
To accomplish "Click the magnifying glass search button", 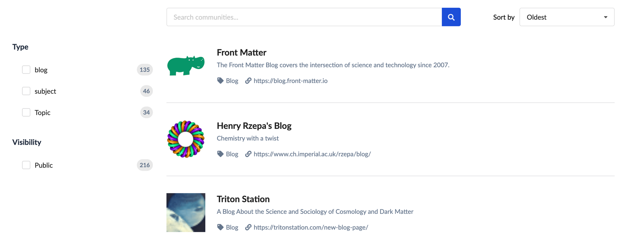I will 451,17.
